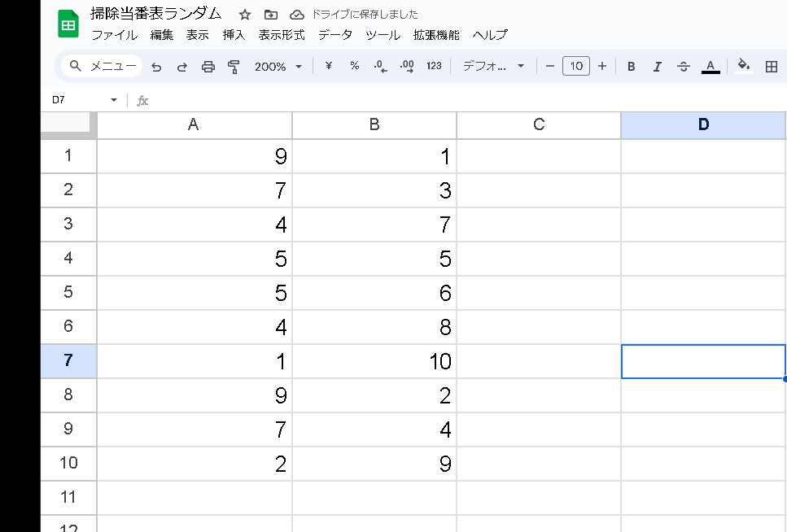Star this spreadsheet document
The height and width of the screenshot is (532, 787).
[244, 15]
